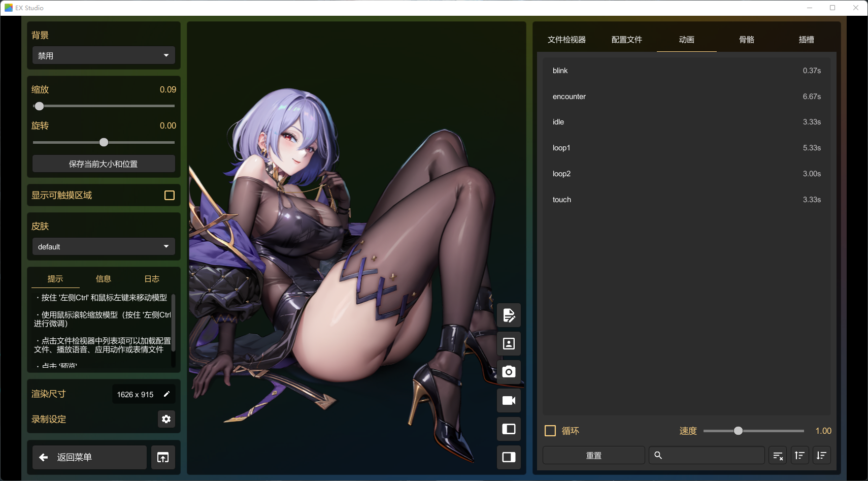Click the magnifier search icon
The width and height of the screenshot is (868, 481).
(658, 456)
